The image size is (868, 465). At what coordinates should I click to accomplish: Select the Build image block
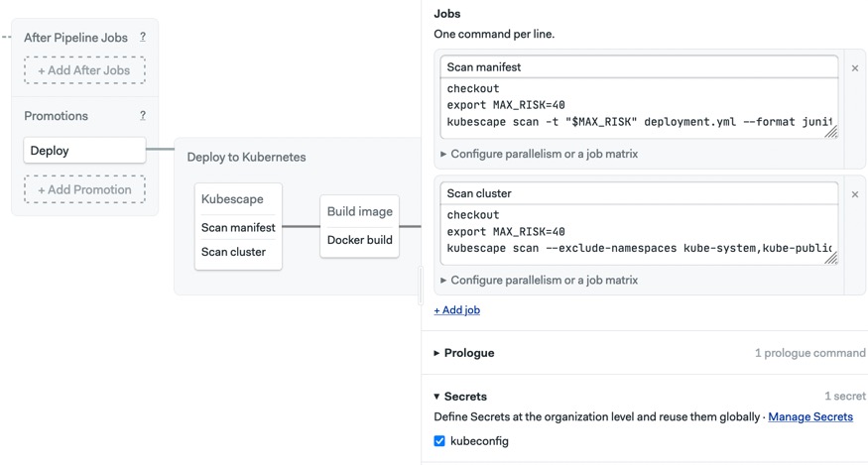point(359,211)
